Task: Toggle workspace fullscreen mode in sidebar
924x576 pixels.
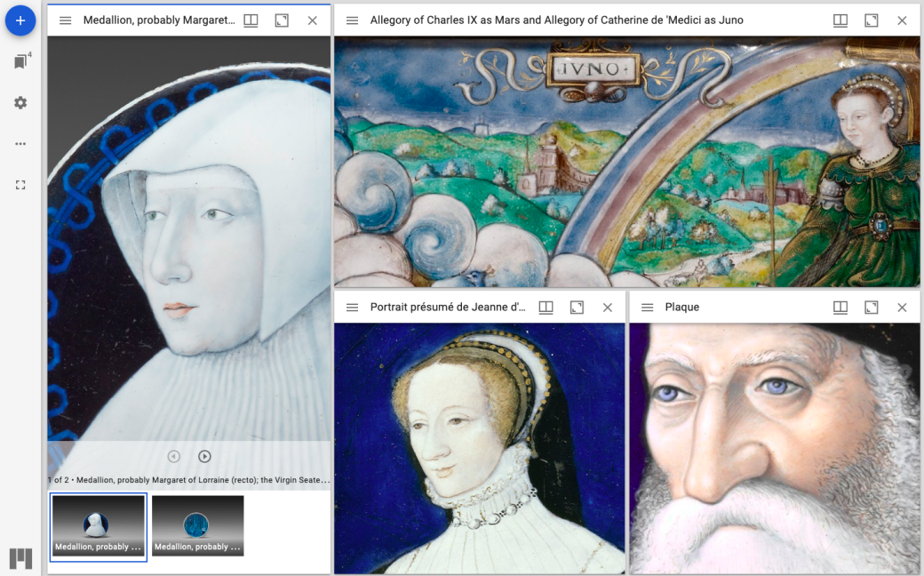Action: 20,185
